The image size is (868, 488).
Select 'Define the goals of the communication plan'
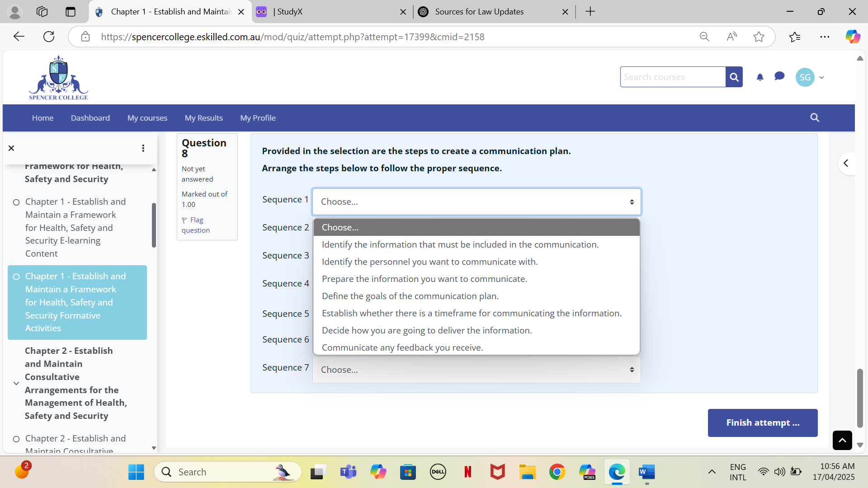tap(410, 296)
